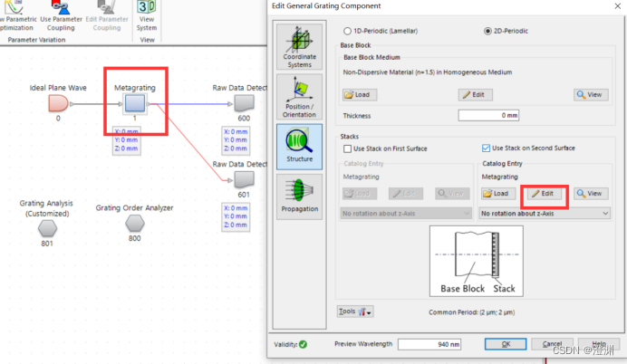627x364 pixels.
Task: Click detector 600 position coordinates box
Action: (236, 139)
